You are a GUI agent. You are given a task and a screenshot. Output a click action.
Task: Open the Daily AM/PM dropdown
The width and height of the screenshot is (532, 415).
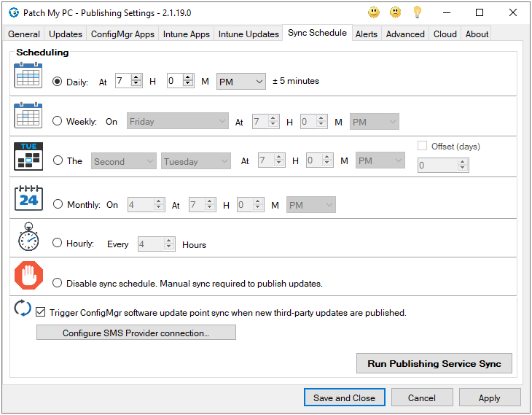pyautogui.click(x=241, y=82)
